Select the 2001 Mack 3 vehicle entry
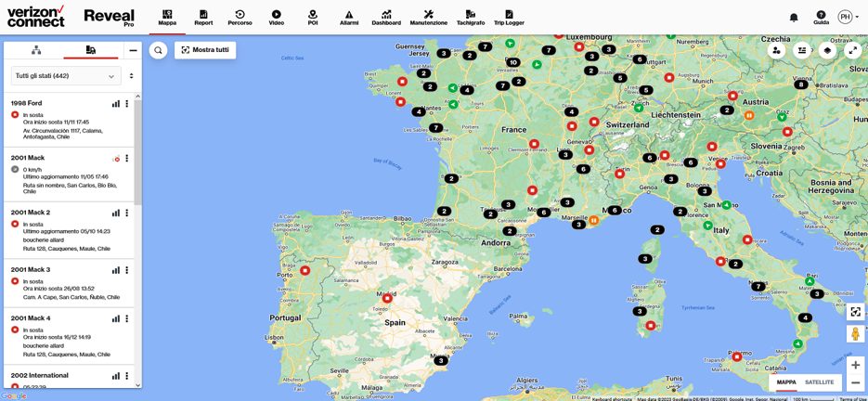Screen dimensions: 868x401 [71, 282]
